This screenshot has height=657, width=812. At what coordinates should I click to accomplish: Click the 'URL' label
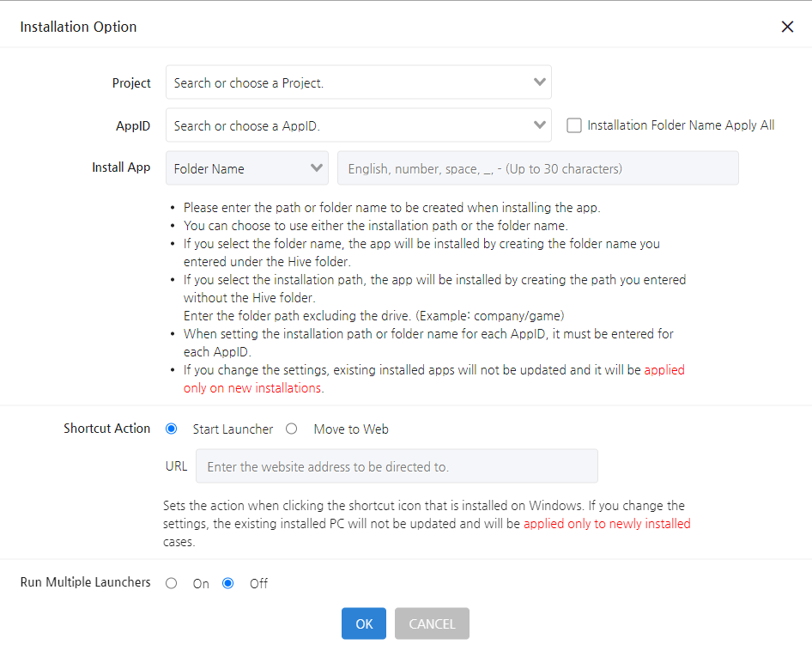tap(176, 466)
